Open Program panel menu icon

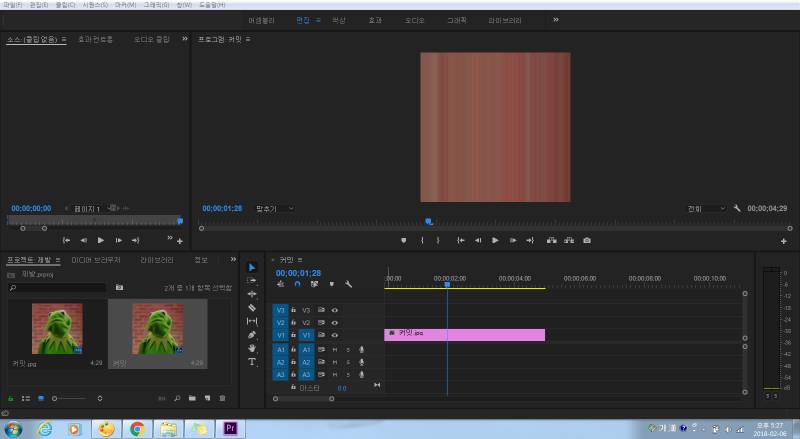tap(248, 39)
